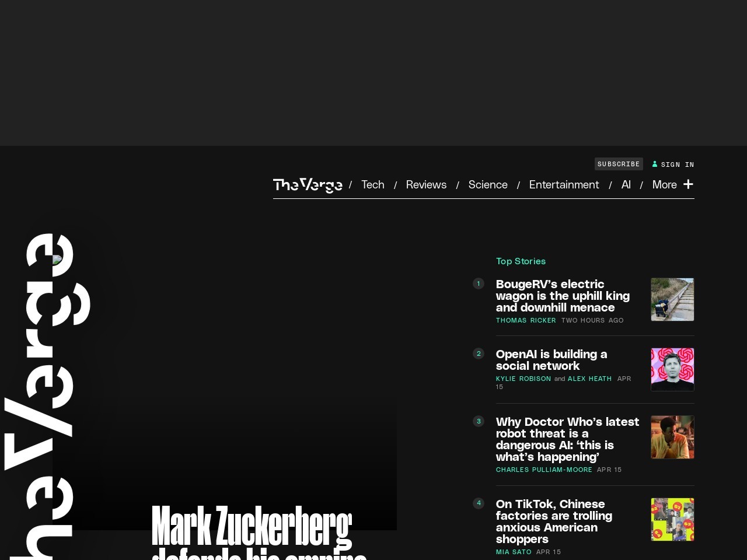View author Mia Sato's page

point(514,552)
